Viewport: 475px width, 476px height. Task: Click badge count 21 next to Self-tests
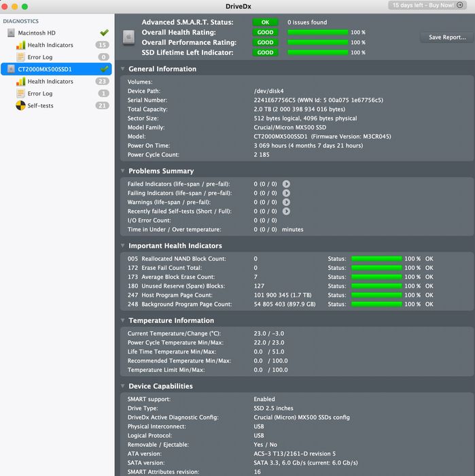(x=102, y=105)
